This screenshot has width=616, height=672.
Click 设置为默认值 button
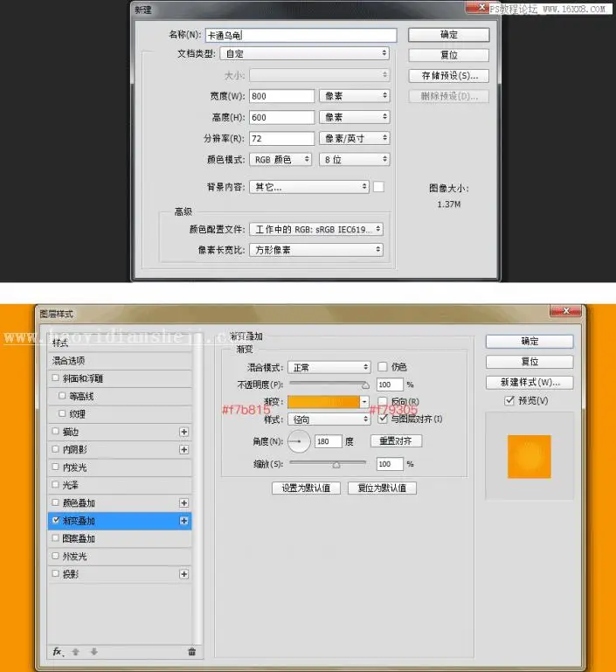pos(306,488)
